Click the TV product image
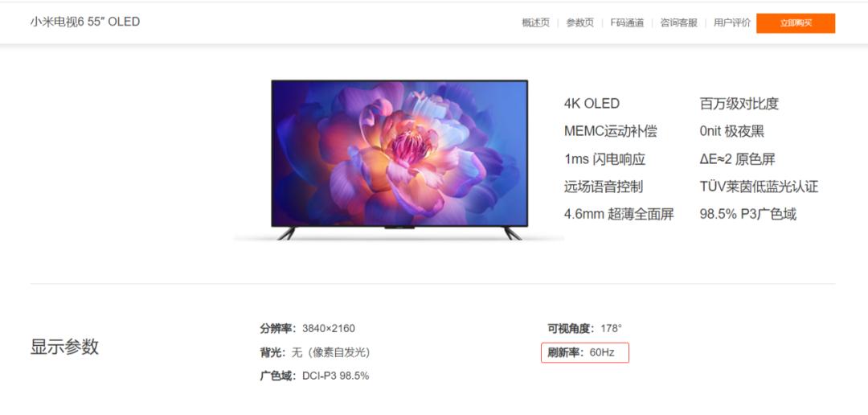Screen dimensions: 868x415 399,159
